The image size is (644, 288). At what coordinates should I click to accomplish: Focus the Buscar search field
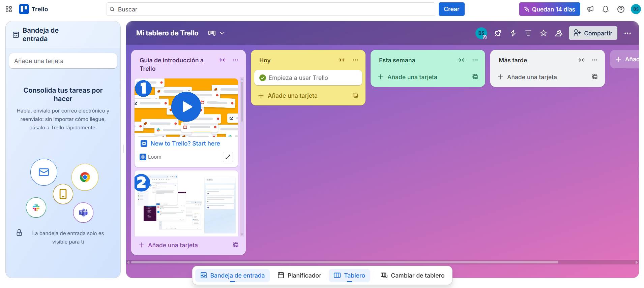pyautogui.click(x=271, y=9)
